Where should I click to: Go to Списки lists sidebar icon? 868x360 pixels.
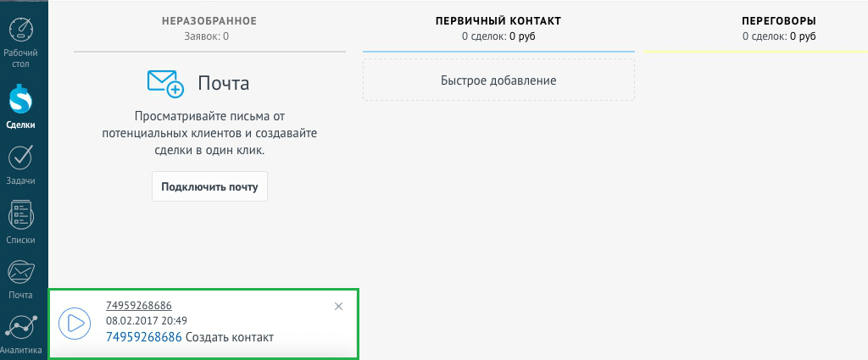(x=20, y=215)
